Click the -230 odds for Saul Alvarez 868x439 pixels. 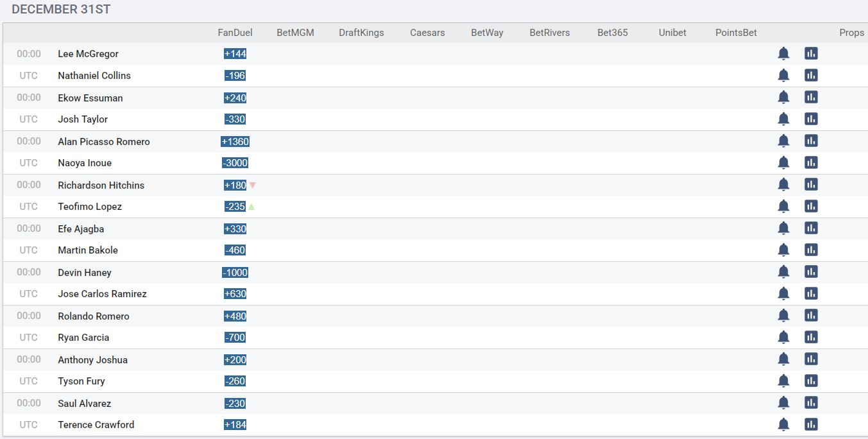[x=235, y=404]
